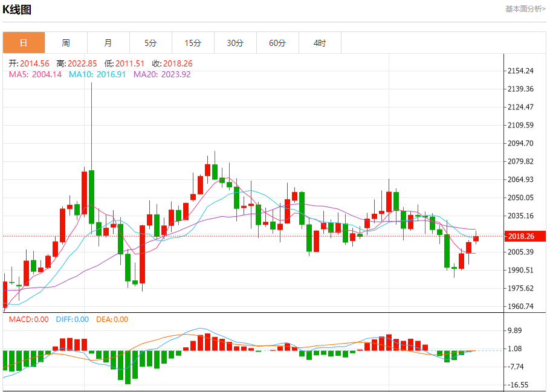Switch to the 周 weekly tab
Image resolution: width=550 pixels, height=392 pixels.
tap(66, 43)
